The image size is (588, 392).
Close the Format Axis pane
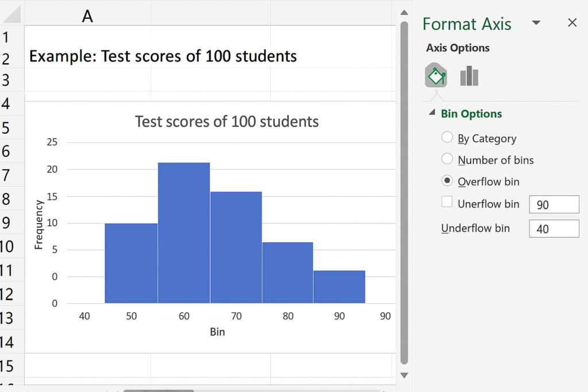coord(572,23)
